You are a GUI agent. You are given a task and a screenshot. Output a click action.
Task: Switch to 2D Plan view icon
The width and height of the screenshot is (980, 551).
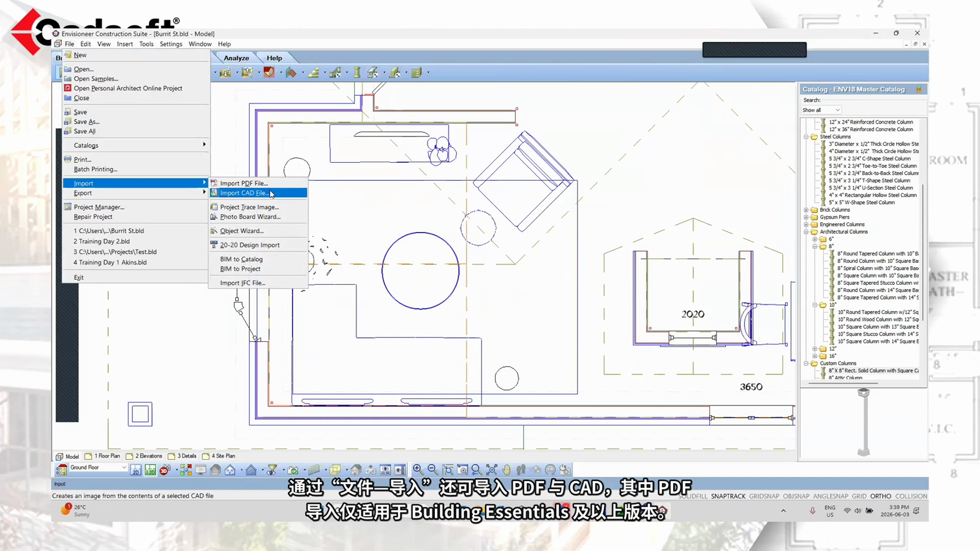pyautogui.click(x=135, y=470)
